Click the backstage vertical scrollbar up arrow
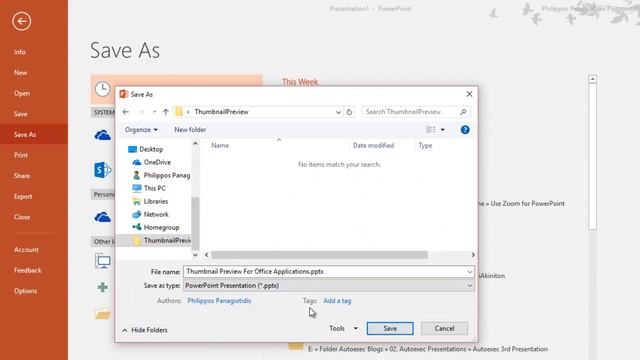Image resolution: width=640 pixels, height=360 pixels. (592, 79)
